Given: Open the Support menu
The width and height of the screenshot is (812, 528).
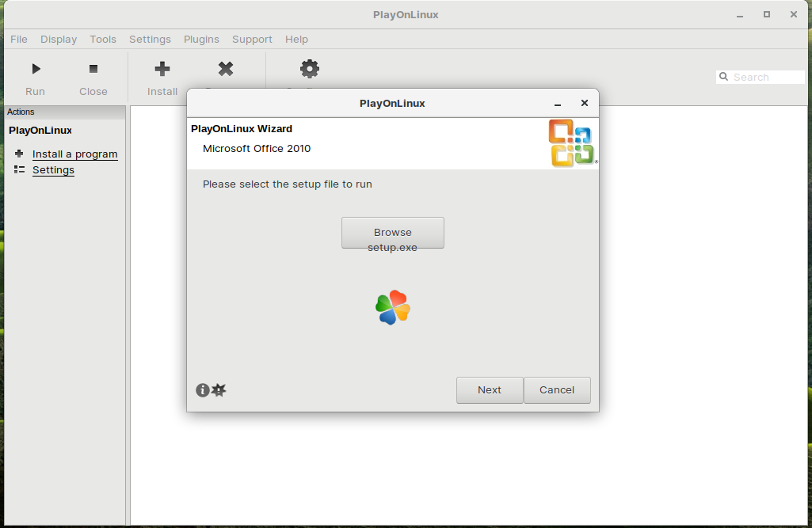Looking at the screenshot, I should 252,40.
